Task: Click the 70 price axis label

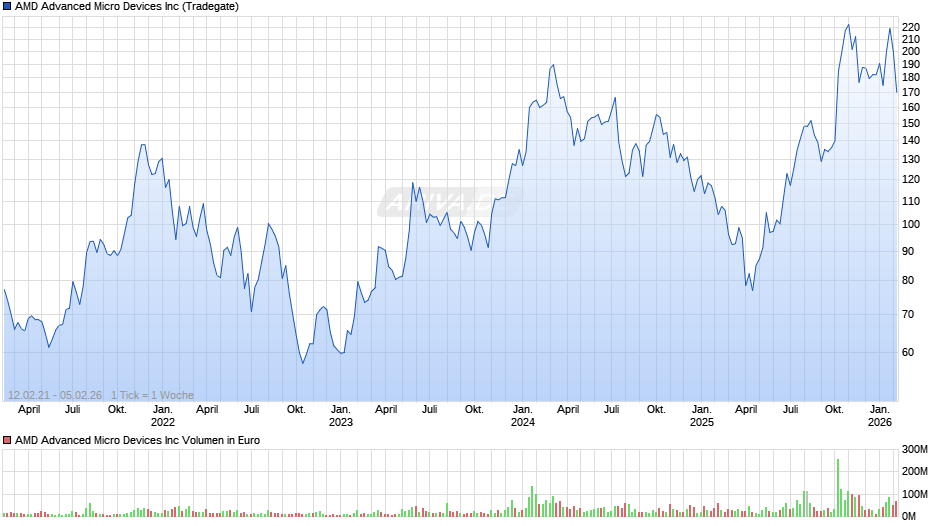Action: point(908,314)
